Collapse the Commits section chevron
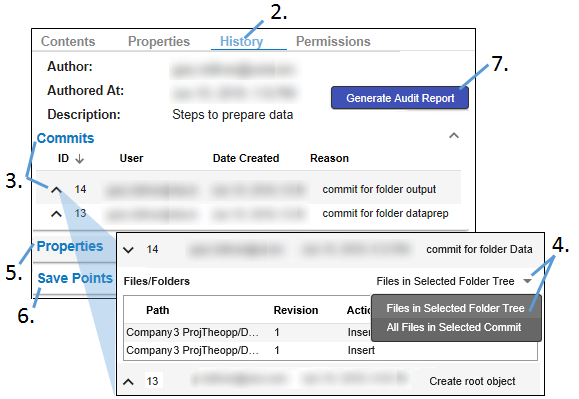 454,135
